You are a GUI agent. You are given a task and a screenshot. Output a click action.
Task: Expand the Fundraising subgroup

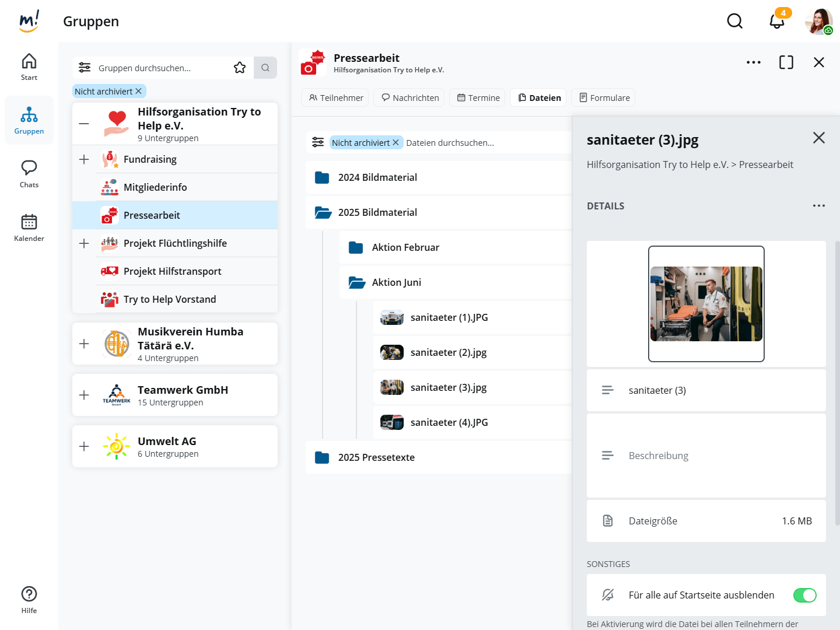pyautogui.click(x=84, y=159)
